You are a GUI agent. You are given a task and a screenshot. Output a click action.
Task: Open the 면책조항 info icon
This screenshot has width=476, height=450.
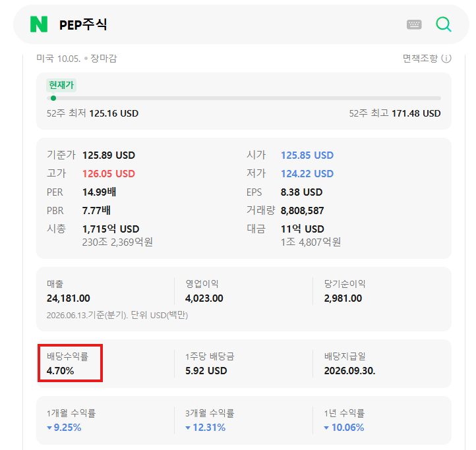pyautogui.click(x=446, y=58)
